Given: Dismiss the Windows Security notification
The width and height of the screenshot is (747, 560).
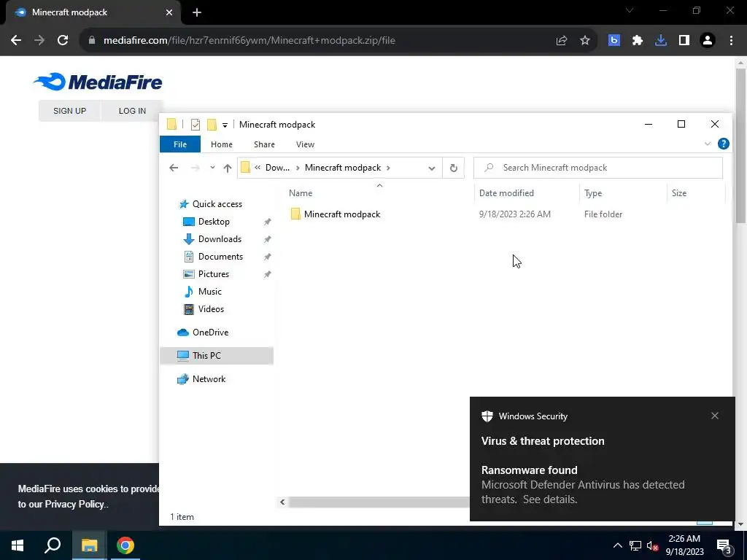Looking at the screenshot, I should tap(715, 416).
